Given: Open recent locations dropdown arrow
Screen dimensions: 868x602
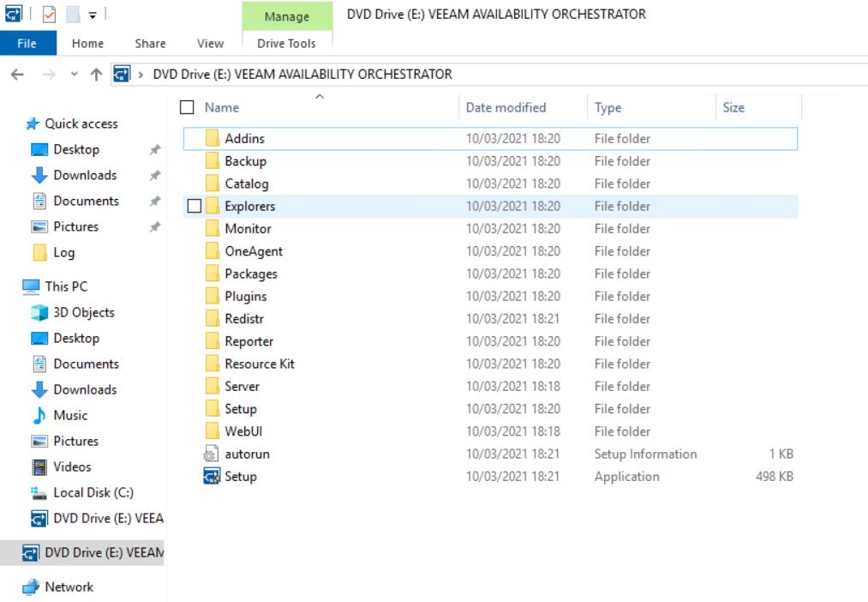Looking at the screenshot, I should [75, 75].
